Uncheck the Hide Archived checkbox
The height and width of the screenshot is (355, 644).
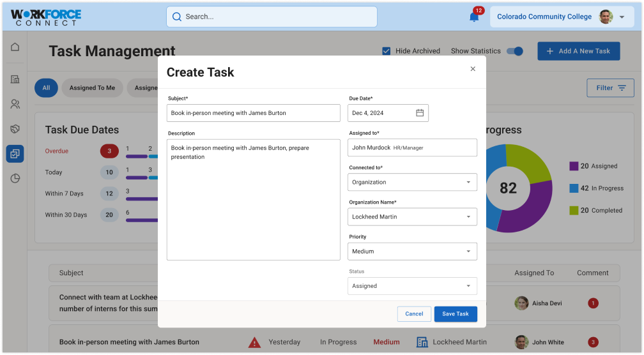point(386,51)
